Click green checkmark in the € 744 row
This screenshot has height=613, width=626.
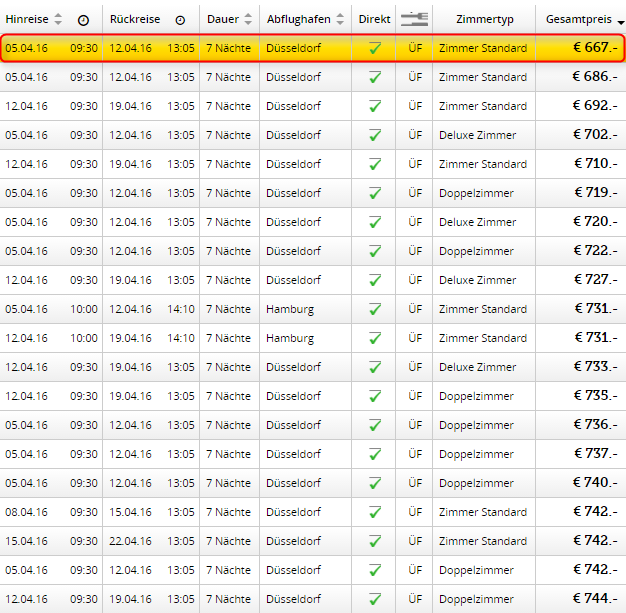click(x=375, y=599)
